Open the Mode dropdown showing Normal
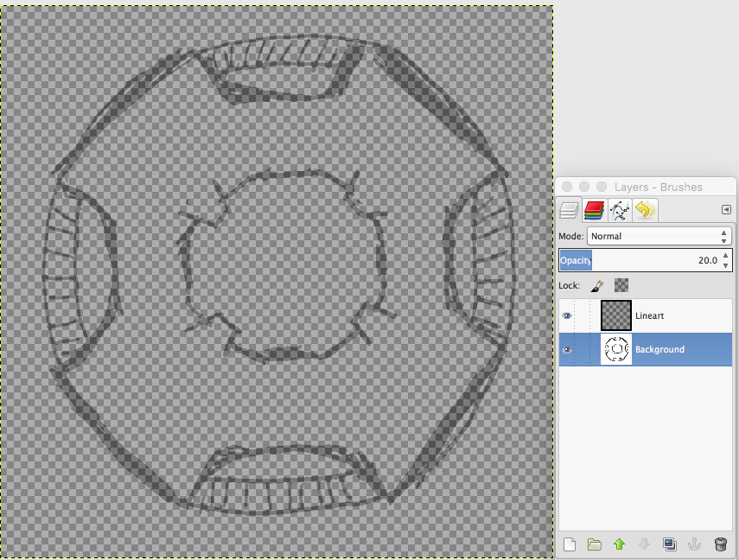Viewport: 739px width, 560px height. coord(659,235)
